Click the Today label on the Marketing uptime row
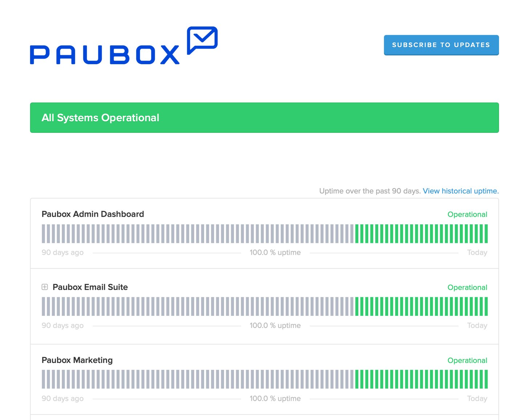Viewport: 523px width, 420px height. point(477,399)
